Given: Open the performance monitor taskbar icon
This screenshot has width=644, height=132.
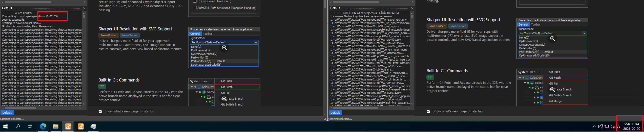Looking at the screenshot, I should [93, 127].
